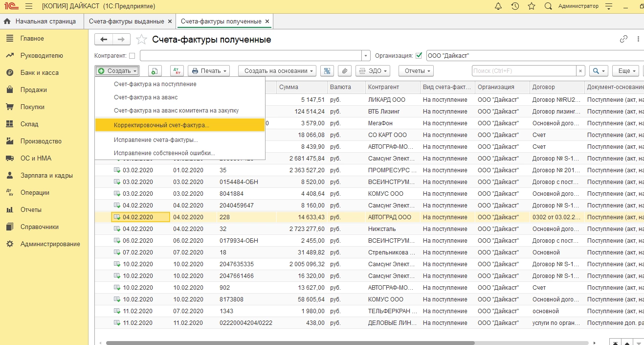Enable the Контрагент filter checkbox
The image size is (644, 345).
click(132, 56)
